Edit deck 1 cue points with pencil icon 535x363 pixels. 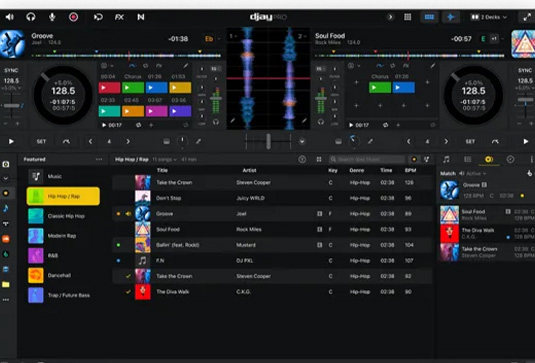click(185, 66)
